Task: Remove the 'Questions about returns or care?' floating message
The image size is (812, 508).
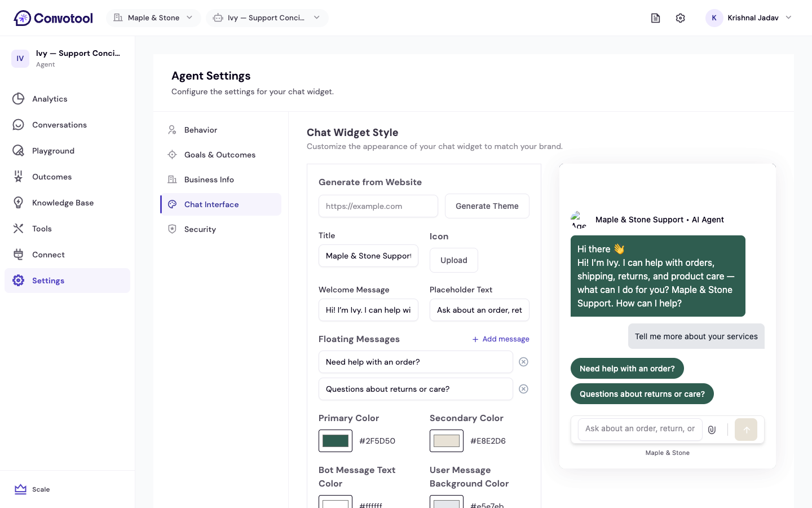Action: coord(523,389)
